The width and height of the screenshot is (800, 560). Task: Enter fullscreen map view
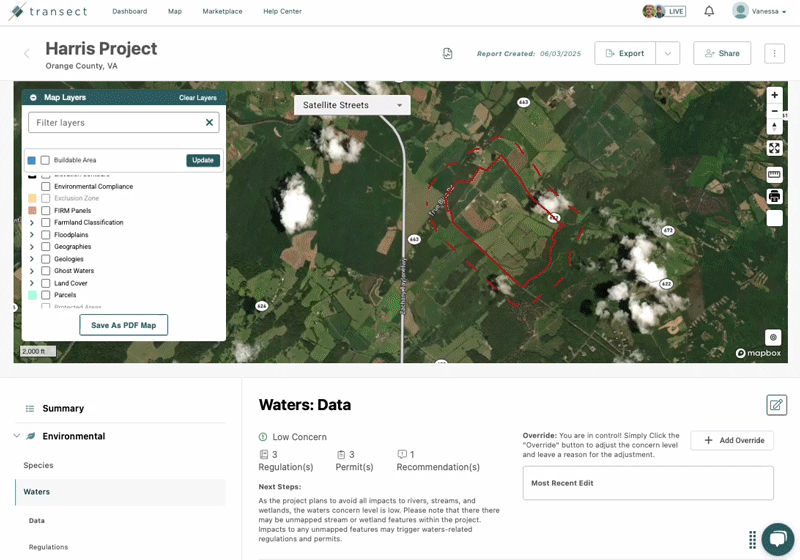tap(774, 148)
